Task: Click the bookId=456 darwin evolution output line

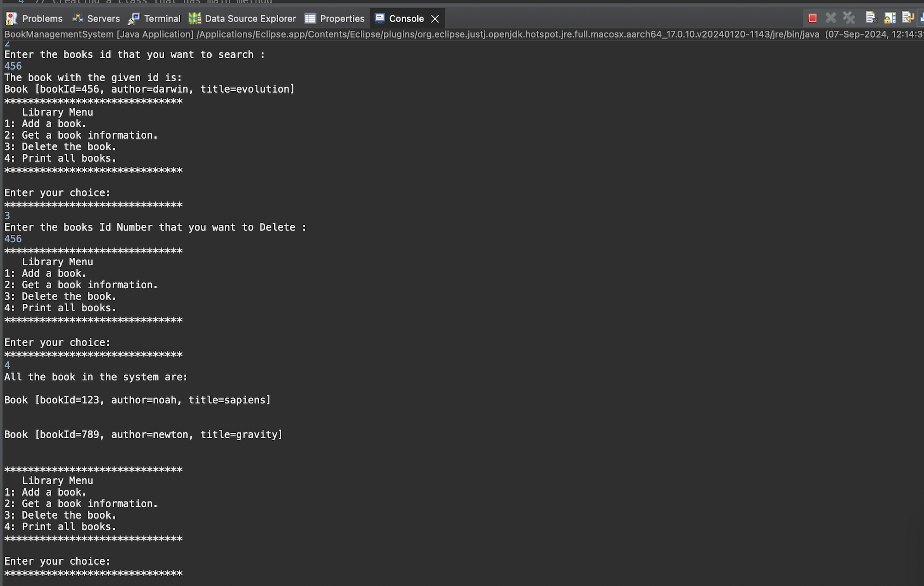Action: (x=149, y=89)
